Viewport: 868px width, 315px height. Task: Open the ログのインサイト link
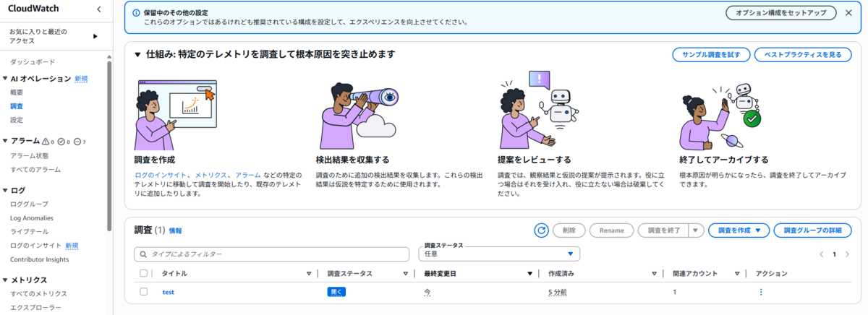162,176
